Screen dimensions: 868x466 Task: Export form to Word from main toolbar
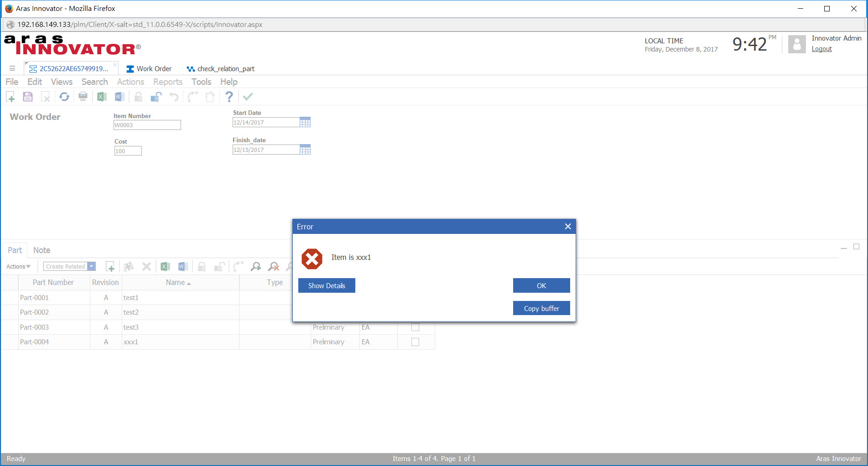click(120, 97)
